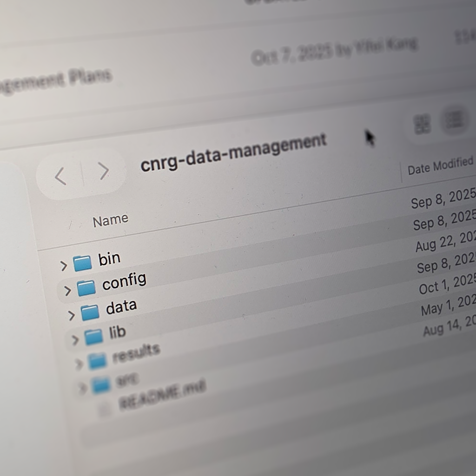Select the bin folder icon
Image resolution: width=476 pixels, height=476 pixels.
click(x=82, y=263)
